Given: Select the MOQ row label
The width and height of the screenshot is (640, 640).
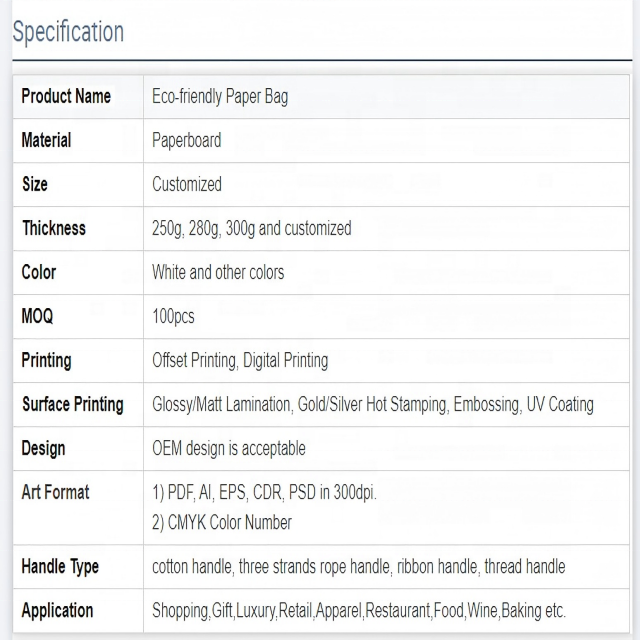Looking at the screenshot, I should pos(37,316).
